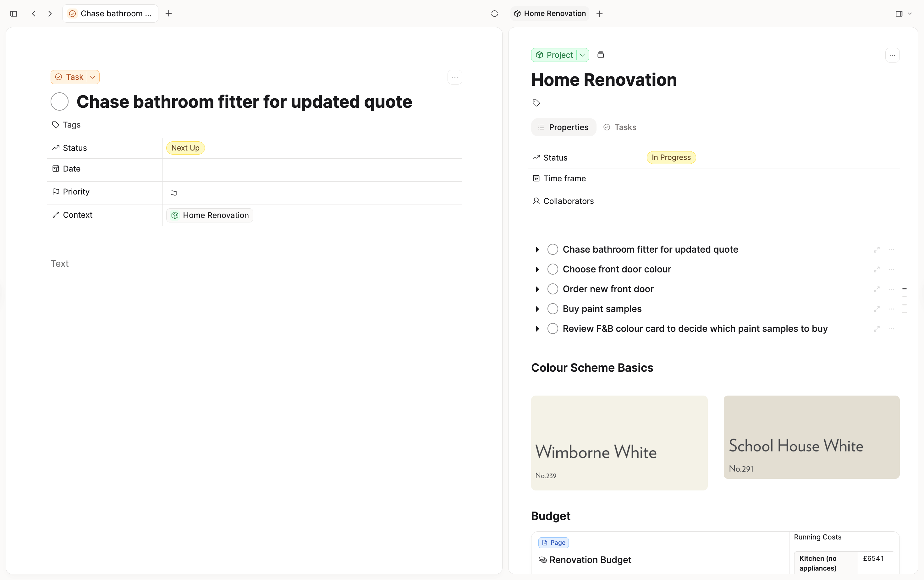Add new tab beside Home Renovation tab
The width and height of the screenshot is (924, 580).
[x=599, y=14]
